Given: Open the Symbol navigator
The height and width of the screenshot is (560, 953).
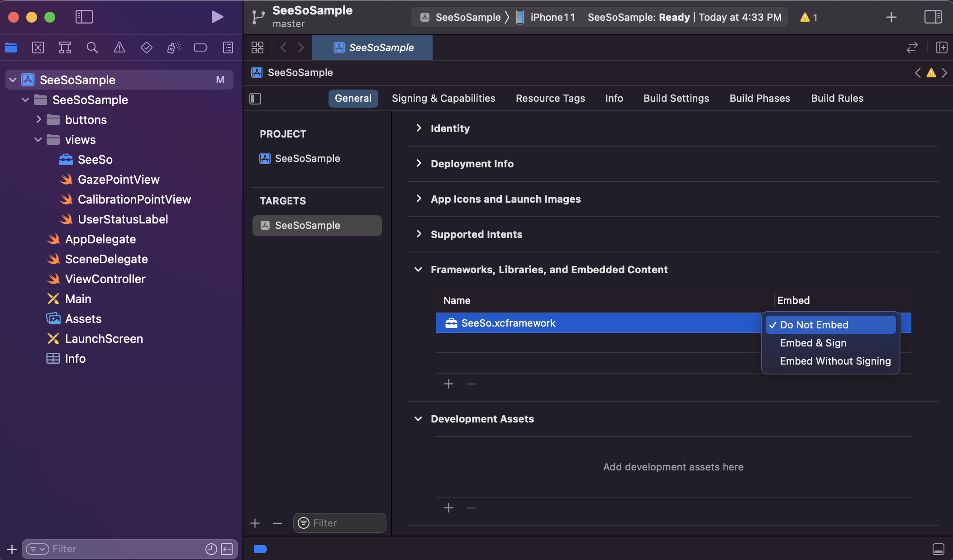Looking at the screenshot, I should (65, 47).
